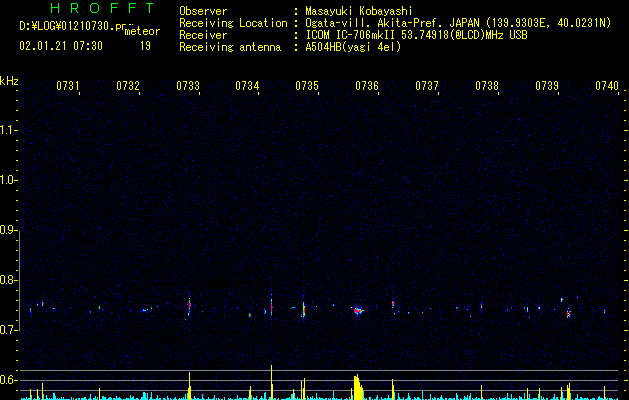Click the 0.6 kHz axis label
Screen dimensions: 629x400
pos(8,380)
